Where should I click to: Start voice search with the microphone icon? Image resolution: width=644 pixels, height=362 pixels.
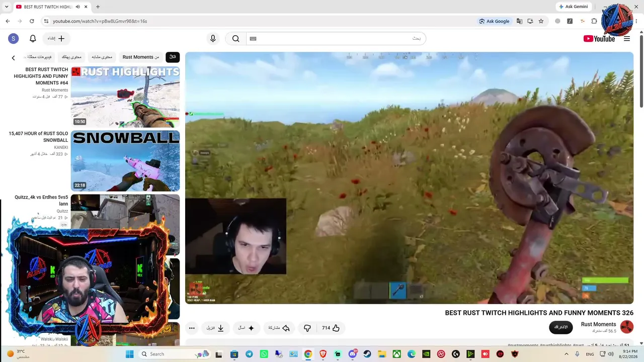pos(213,39)
